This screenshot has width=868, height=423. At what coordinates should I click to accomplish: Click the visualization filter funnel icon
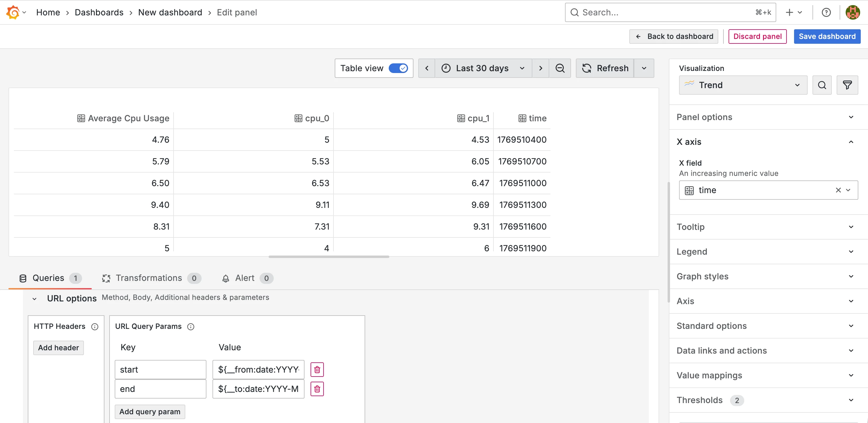point(847,85)
